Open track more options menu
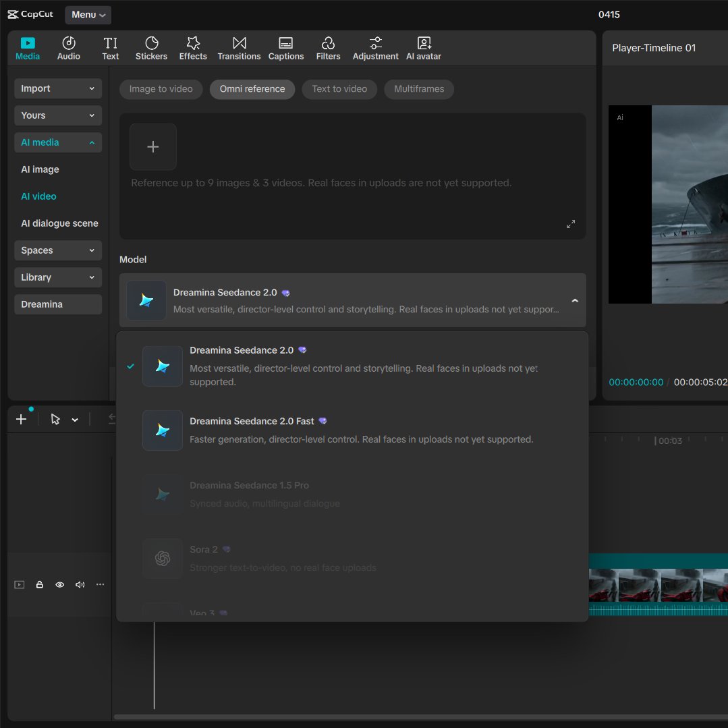Image resolution: width=728 pixels, height=728 pixels. click(100, 584)
